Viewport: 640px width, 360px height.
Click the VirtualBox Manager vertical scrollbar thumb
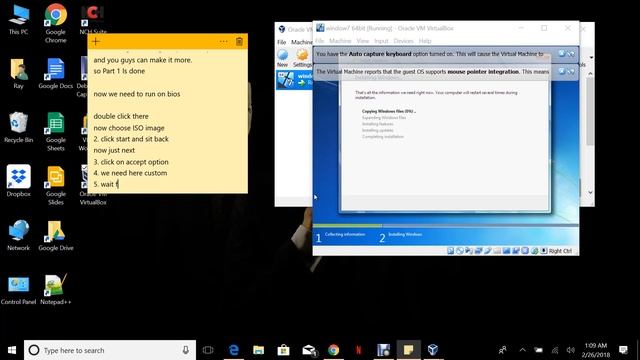tap(590, 111)
